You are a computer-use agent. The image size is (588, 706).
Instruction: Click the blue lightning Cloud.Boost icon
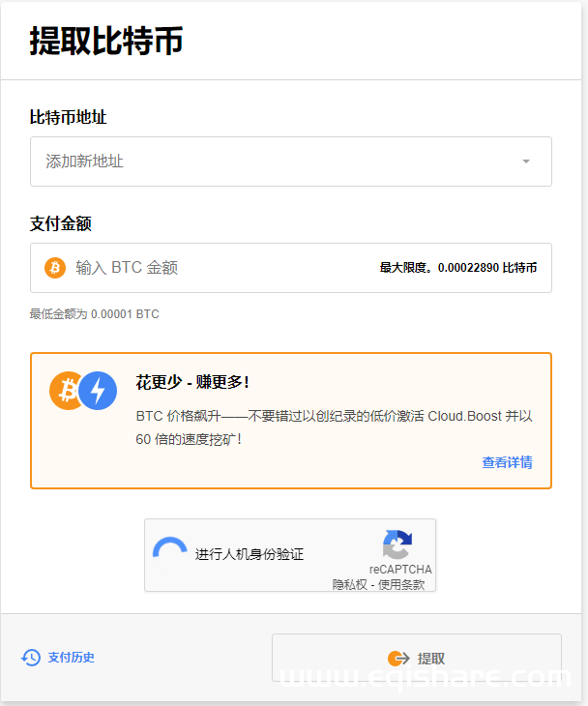tap(98, 390)
